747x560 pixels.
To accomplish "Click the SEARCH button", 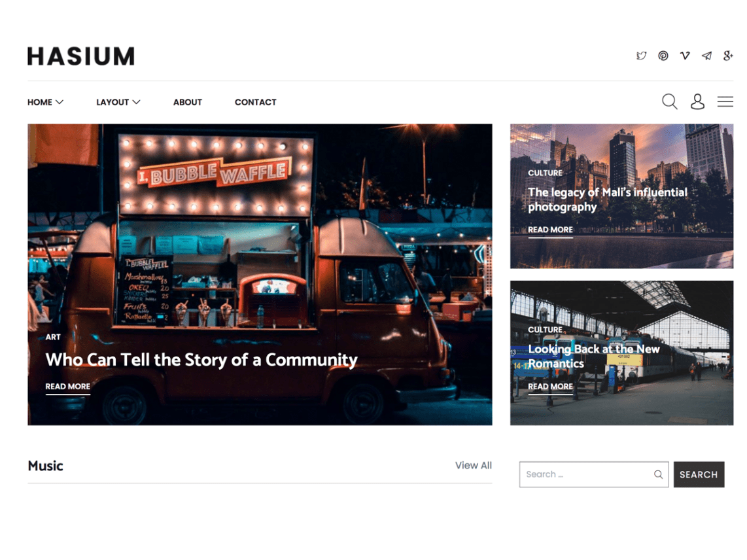I will [x=699, y=474].
